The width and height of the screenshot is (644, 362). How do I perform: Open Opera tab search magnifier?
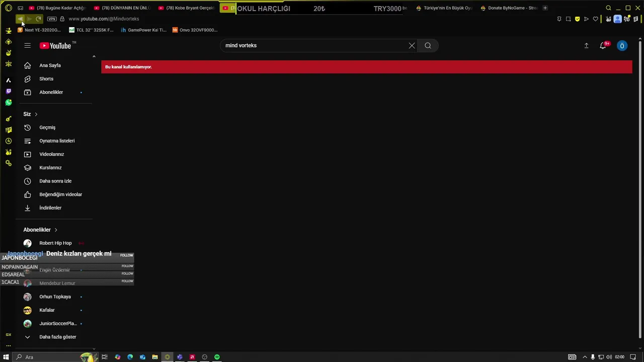tap(608, 8)
